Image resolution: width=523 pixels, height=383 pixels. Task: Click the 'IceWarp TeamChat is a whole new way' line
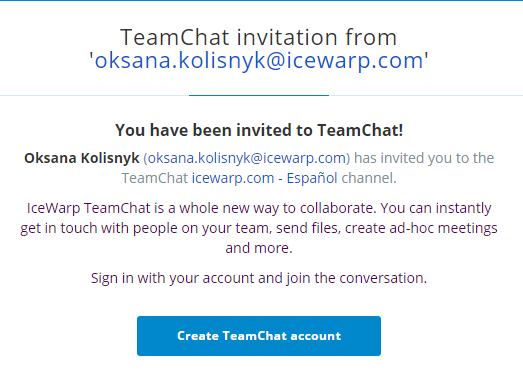(x=259, y=208)
